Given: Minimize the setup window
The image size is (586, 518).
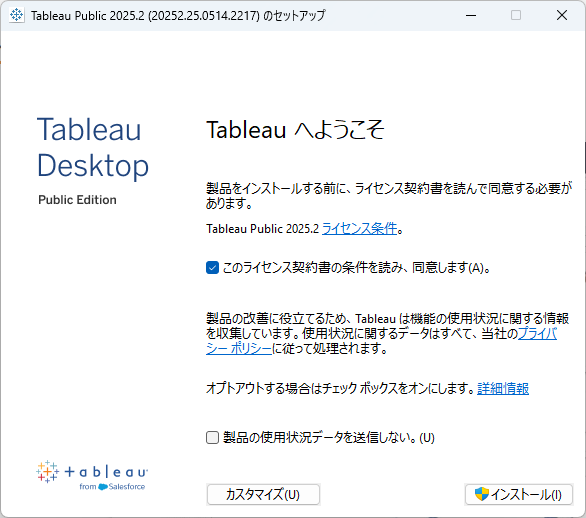Looking at the screenshot, I should (x=471, y=15).
